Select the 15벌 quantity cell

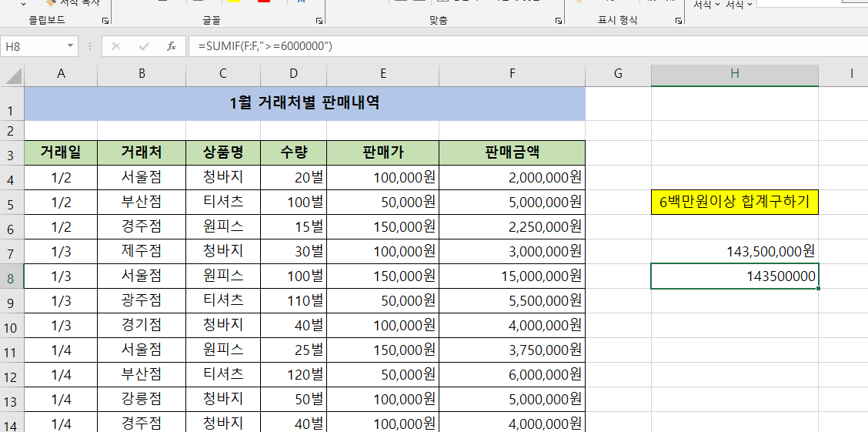[x=293, y=227]
